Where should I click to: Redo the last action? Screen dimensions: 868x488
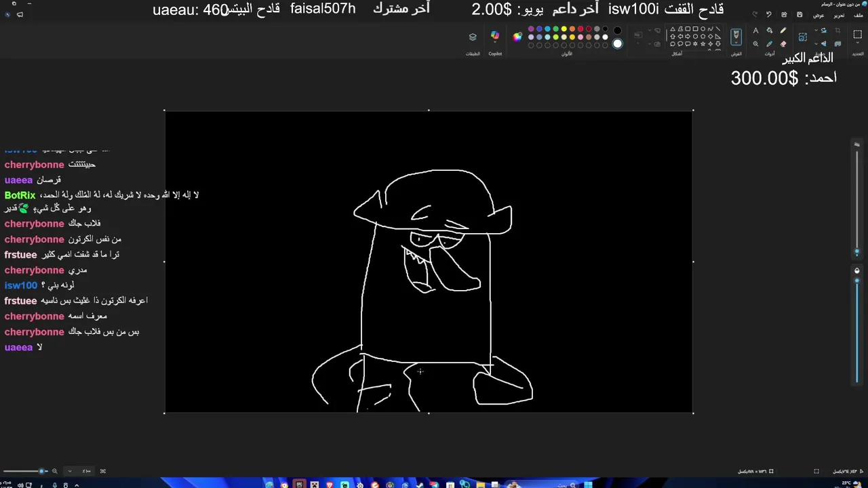755,14
